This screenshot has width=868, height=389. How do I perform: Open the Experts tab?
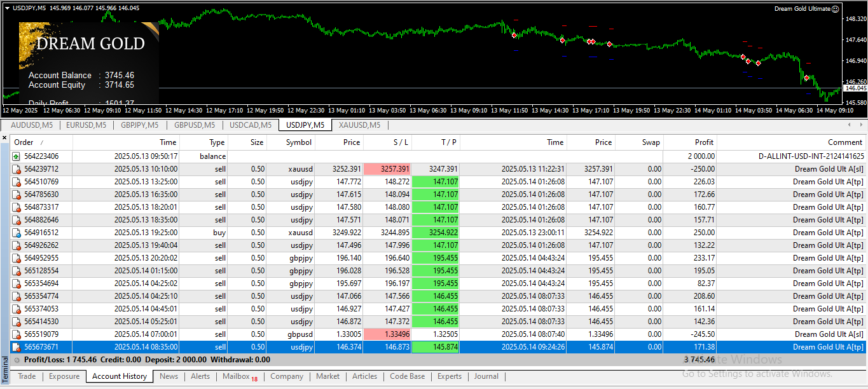(450, 376)
